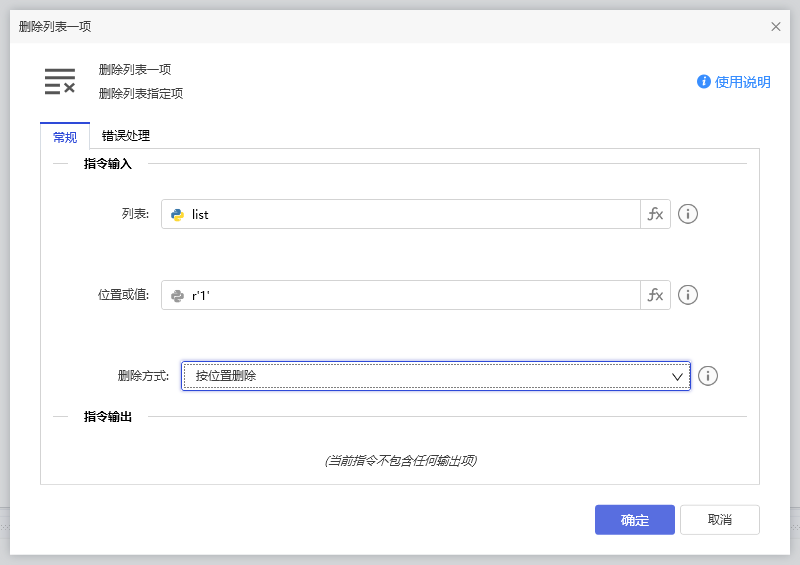
Task: Open the 使用说明 help link
Action: point(734,82)
